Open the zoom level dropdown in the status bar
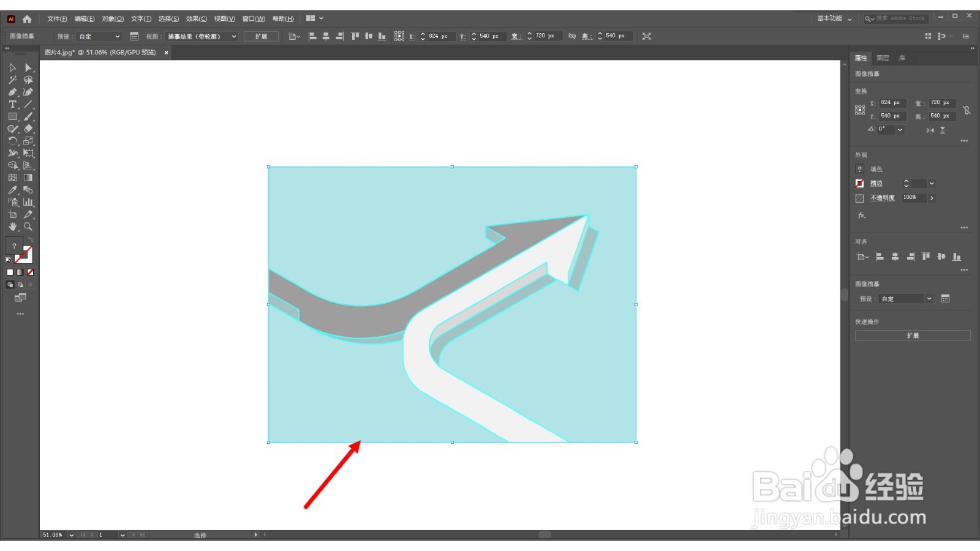The height and width of the screenshot is (551, 980). coord(72,535)
